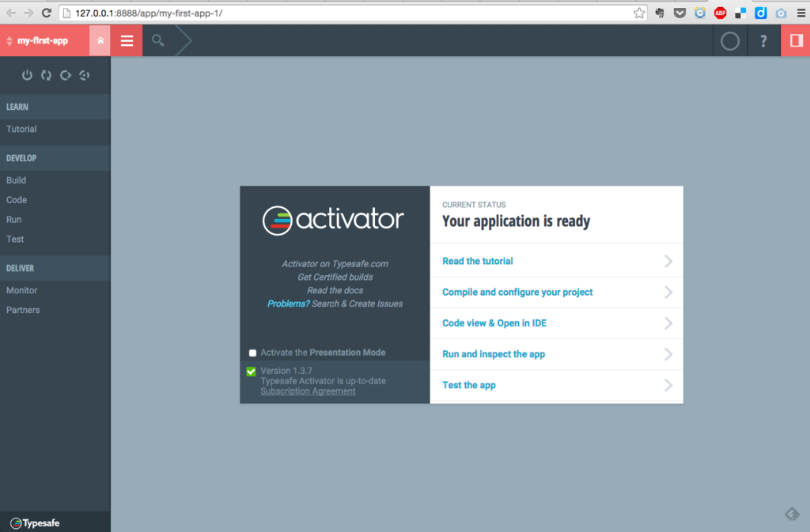810x532 pixels.
Task: Expand Read the tutorial chevron
Action: [x=668, y=260]
